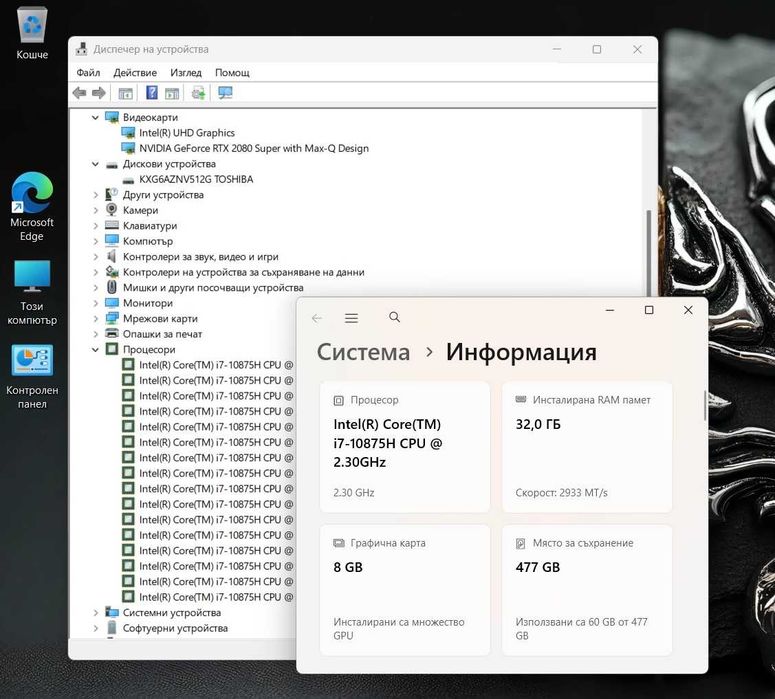Click the Скорост: 2933 MT/s text
This screenshot has width=775, height=699.
tap(561, 493)
